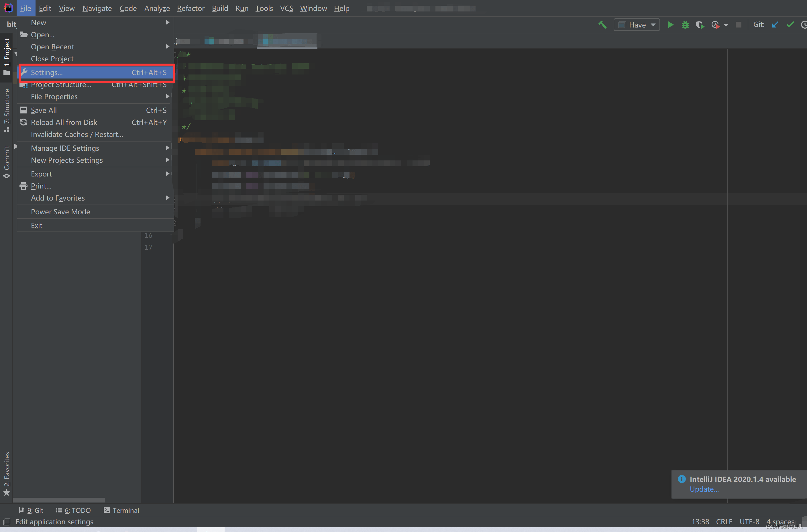Open the Refactor menu
This screenshot has height=532, width=807.
190,8
